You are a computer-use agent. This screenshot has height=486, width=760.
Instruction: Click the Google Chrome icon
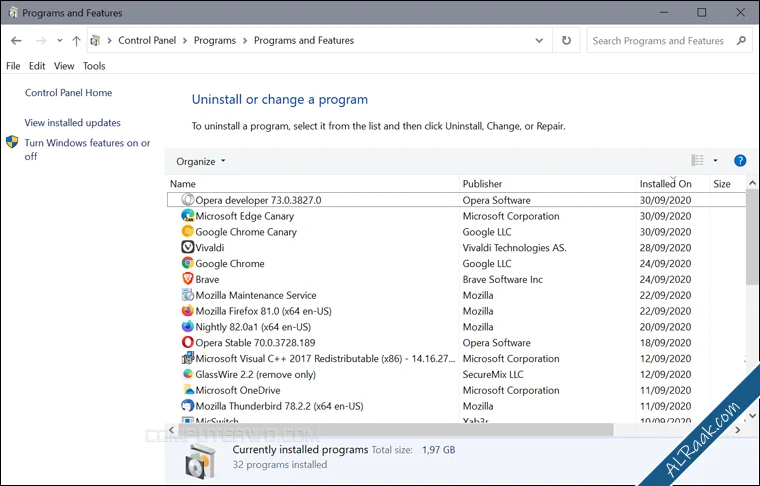coord(188,263)
